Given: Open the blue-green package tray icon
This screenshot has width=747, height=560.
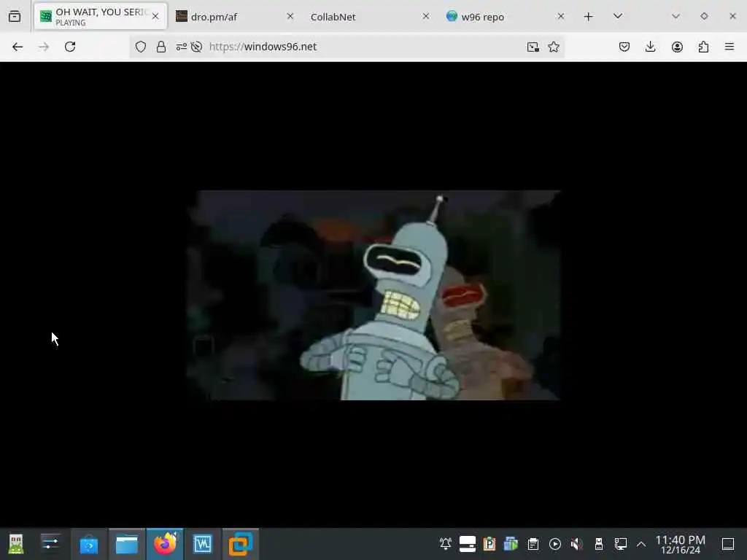Looking at the screenshot, I should (511, 544).
